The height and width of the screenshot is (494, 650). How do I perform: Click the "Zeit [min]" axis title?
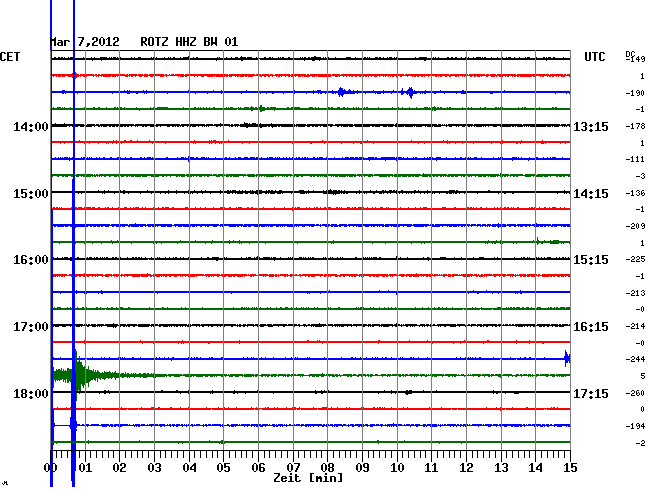308,478
